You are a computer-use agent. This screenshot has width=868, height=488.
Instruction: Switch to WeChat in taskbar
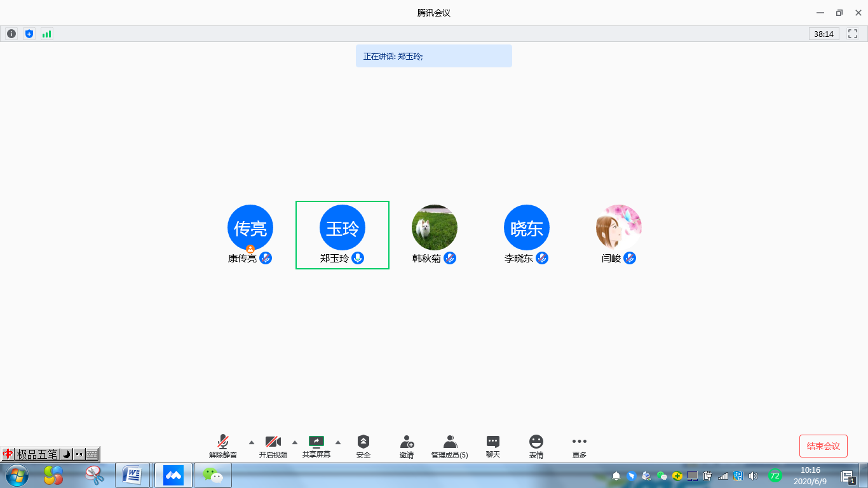pos(213,475)
